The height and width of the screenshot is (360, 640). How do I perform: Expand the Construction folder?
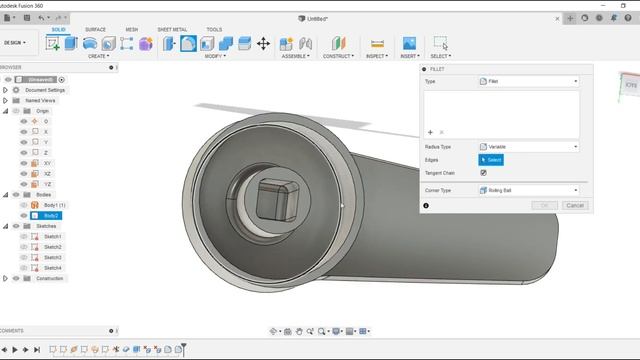point(5,278)
